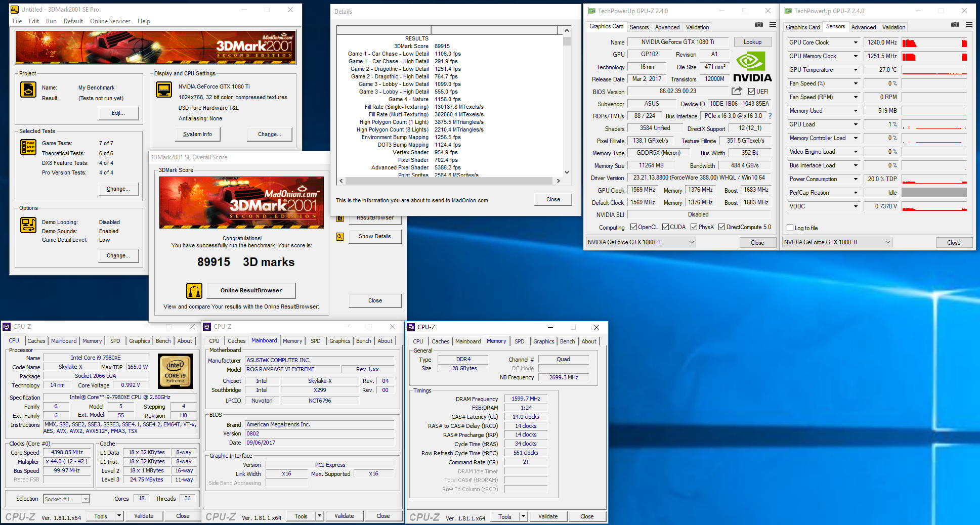The image size is (980, 525).
Task: Click the Display and CPU Settings monitor icon
Action: pyautogui.click(x=164, y=90)
